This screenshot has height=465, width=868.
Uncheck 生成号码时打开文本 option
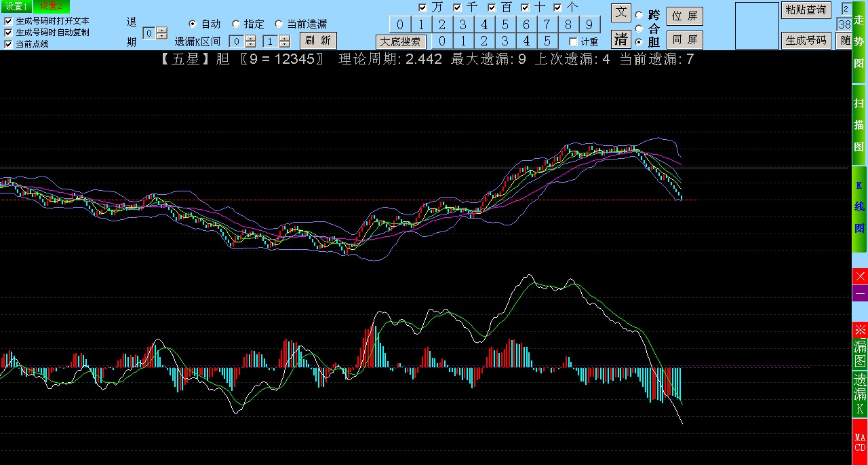point(8,21)
